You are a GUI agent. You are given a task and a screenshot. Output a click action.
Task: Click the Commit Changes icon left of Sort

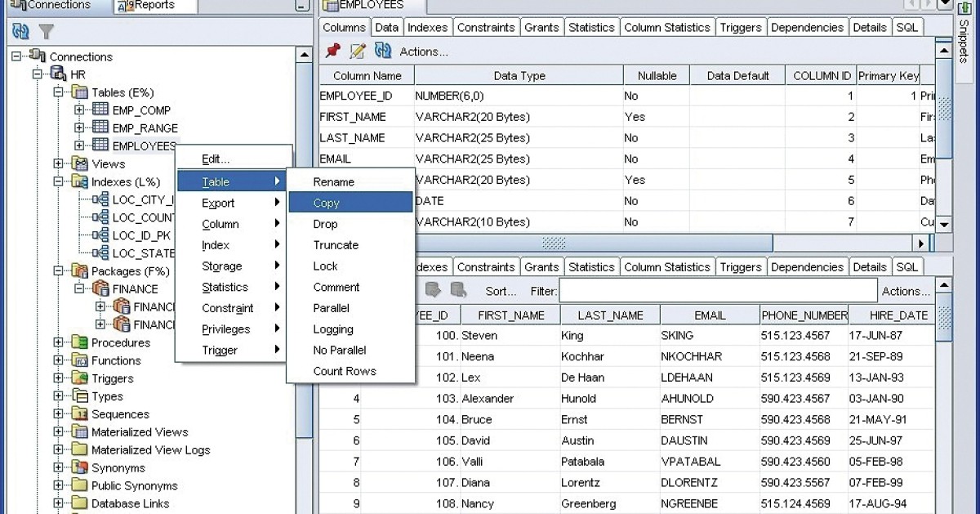coord(433,290)
